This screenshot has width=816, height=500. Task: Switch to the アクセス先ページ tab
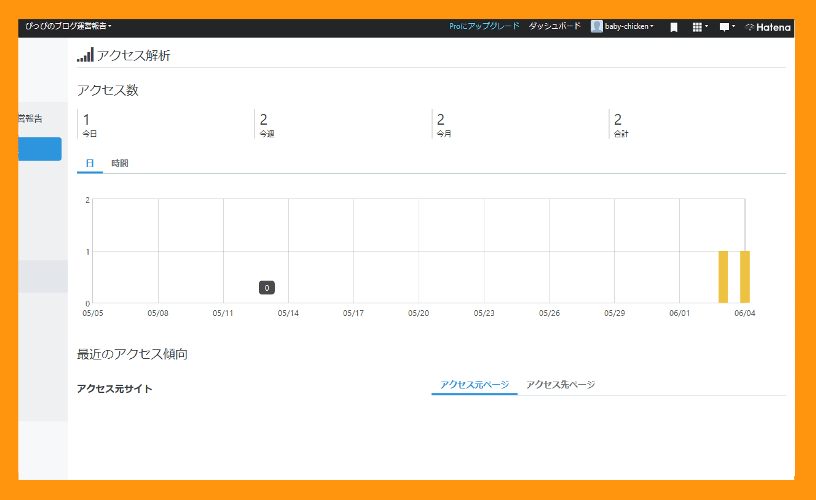point(560,385)
